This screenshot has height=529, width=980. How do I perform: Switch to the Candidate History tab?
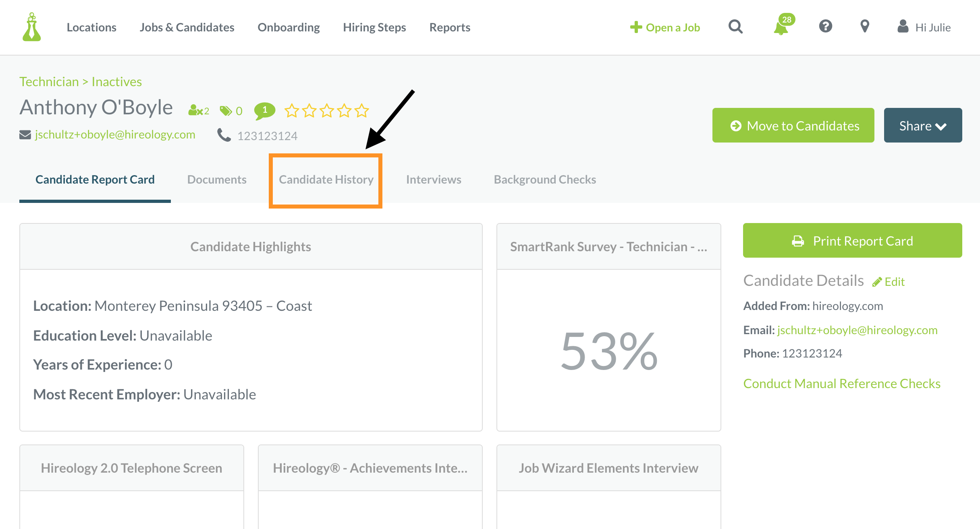(326, 180)
